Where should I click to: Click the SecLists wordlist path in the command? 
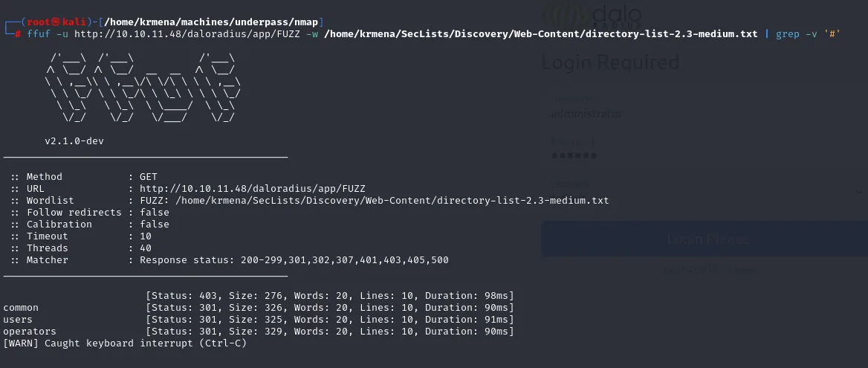(x=541, y=33)
